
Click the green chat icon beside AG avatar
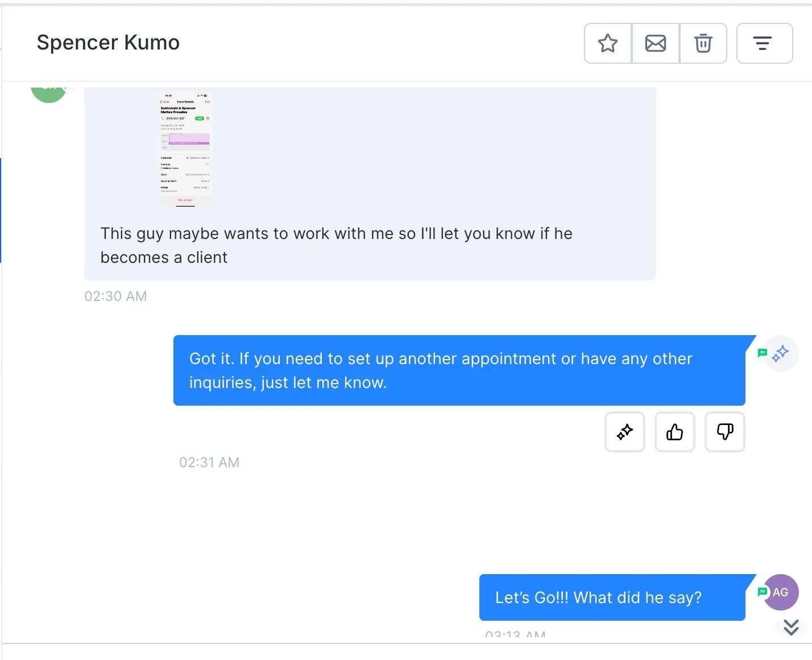763,592
